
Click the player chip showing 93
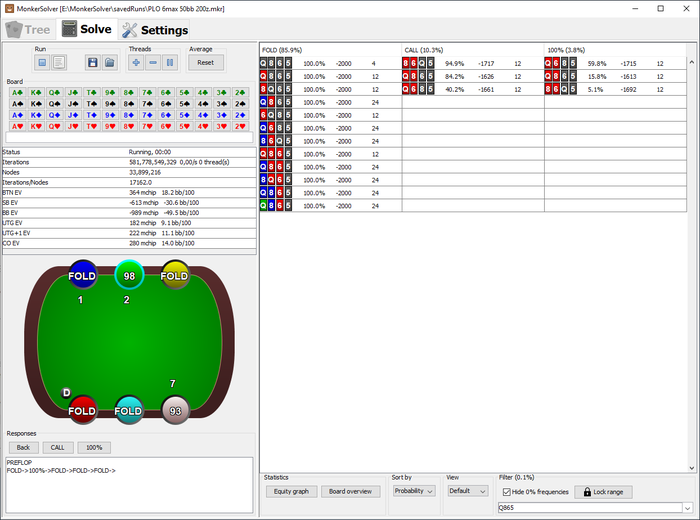[x=175, y=410]
